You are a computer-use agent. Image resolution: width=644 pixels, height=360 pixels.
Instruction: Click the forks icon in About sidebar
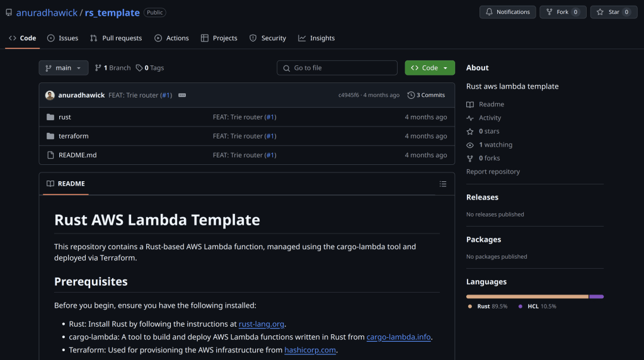[x=470, y=159]
